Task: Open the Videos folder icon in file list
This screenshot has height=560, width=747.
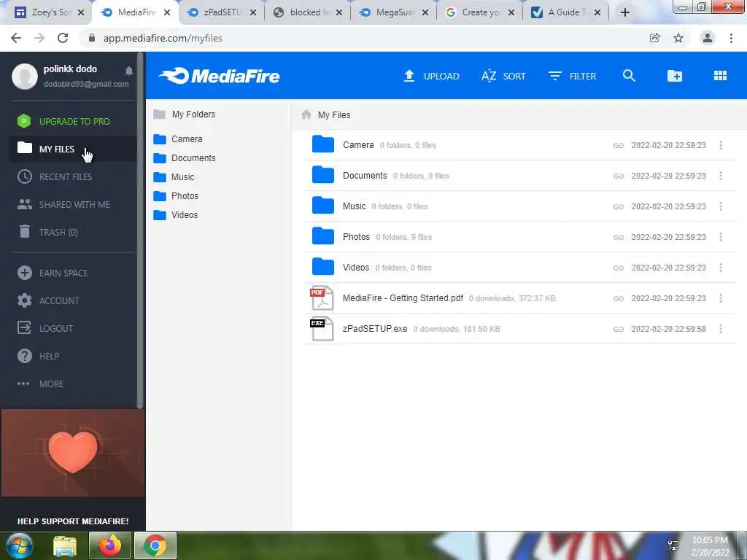Action: coord(323,267)
